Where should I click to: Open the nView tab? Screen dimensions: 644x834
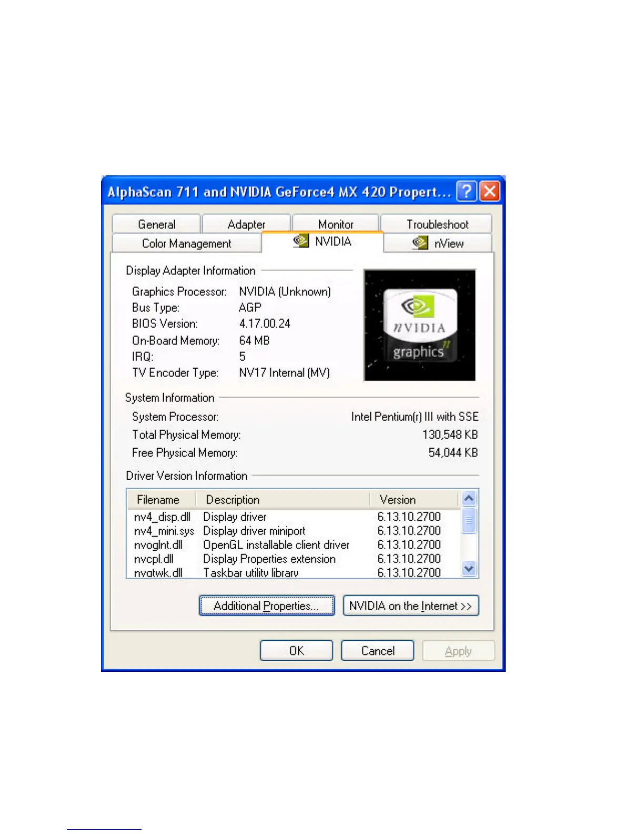pos(438,243)
